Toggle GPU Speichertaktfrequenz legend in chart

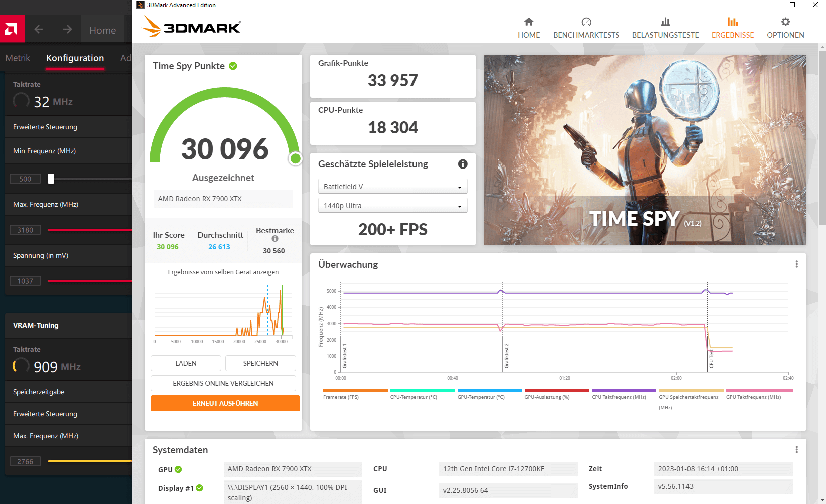pyautogui.click(x=691, y=400)
